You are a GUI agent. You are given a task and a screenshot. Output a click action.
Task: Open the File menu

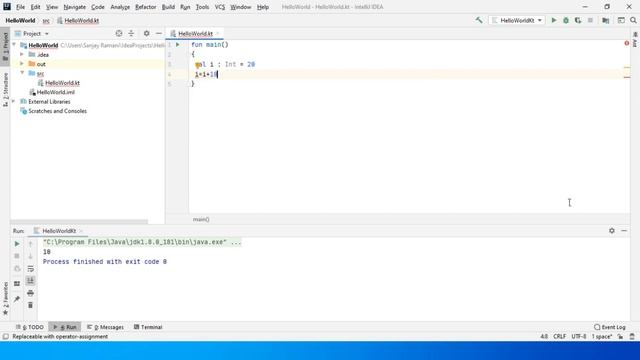tap(20, 7)
